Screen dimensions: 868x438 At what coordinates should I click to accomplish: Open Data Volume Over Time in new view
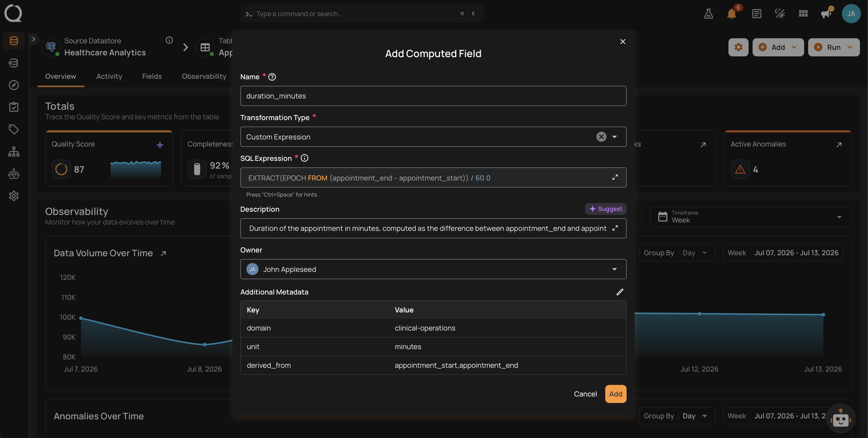pyautogui.click(x=163, y=253)
